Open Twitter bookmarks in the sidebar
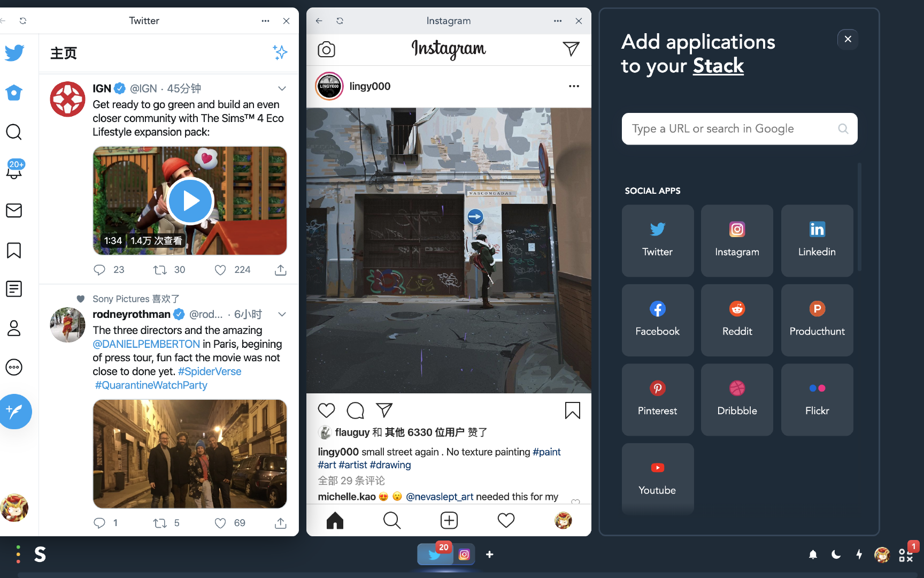The height and width of the screenshot is (578, 924). (x=14, y=250)
